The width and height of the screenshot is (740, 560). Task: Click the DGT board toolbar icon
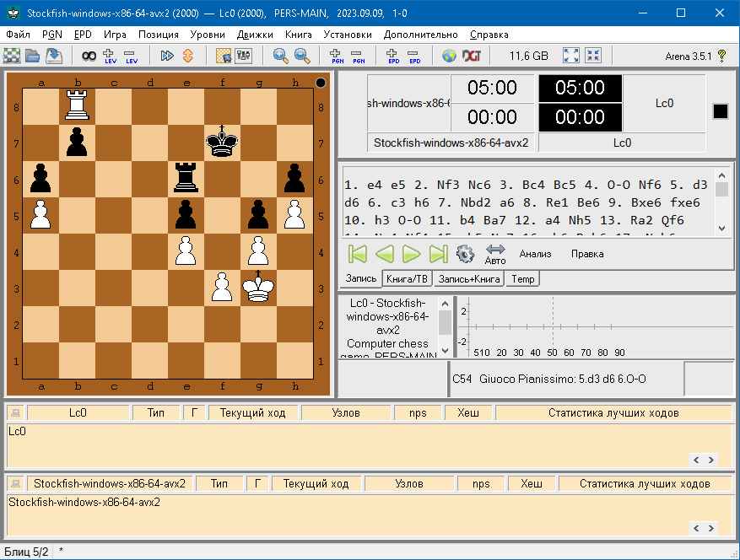pyautogui.click(x=471, y=56)
